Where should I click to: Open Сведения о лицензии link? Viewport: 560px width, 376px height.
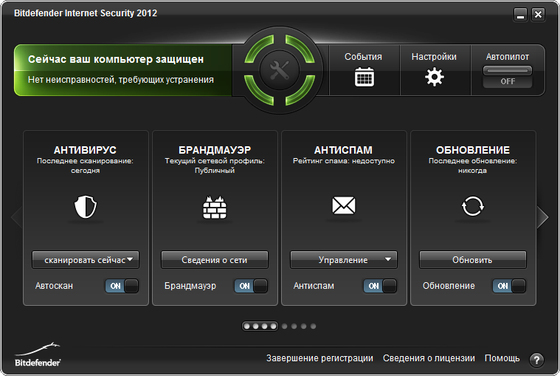point(429,358)
